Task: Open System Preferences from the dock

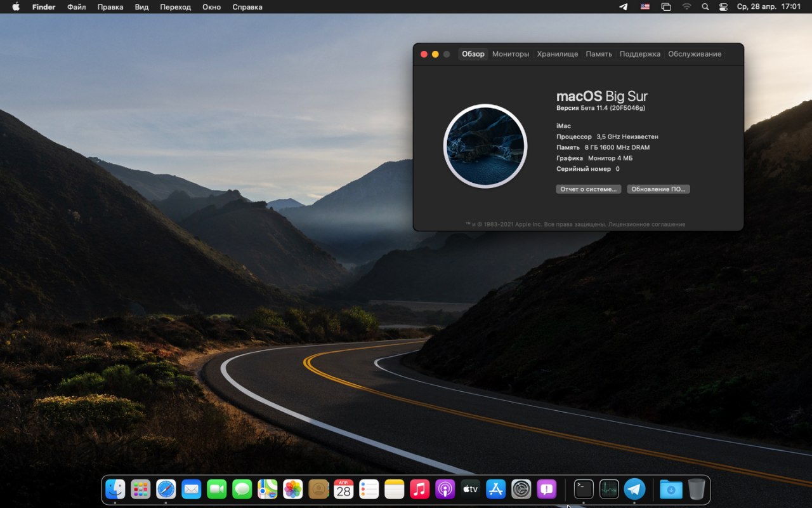Action: point(521,489)
